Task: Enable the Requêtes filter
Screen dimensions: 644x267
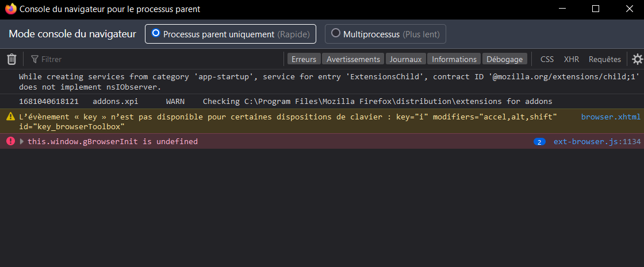Action: tap(604, 59)
